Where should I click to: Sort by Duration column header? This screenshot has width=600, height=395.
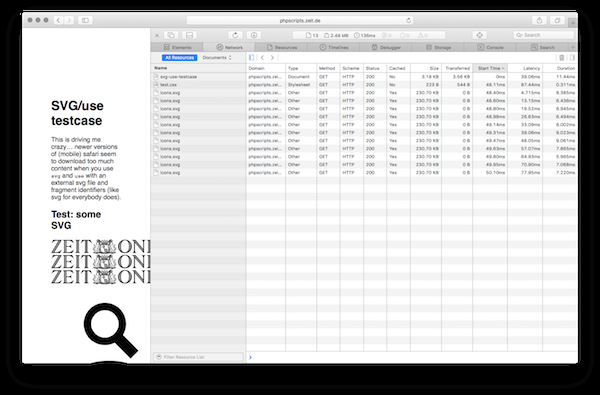click(560, 68)
